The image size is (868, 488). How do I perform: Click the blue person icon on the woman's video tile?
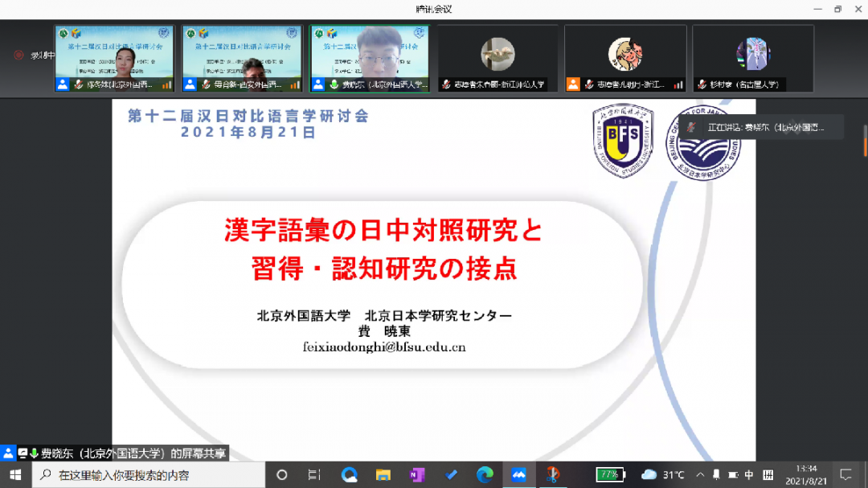[x=63, y=84]
